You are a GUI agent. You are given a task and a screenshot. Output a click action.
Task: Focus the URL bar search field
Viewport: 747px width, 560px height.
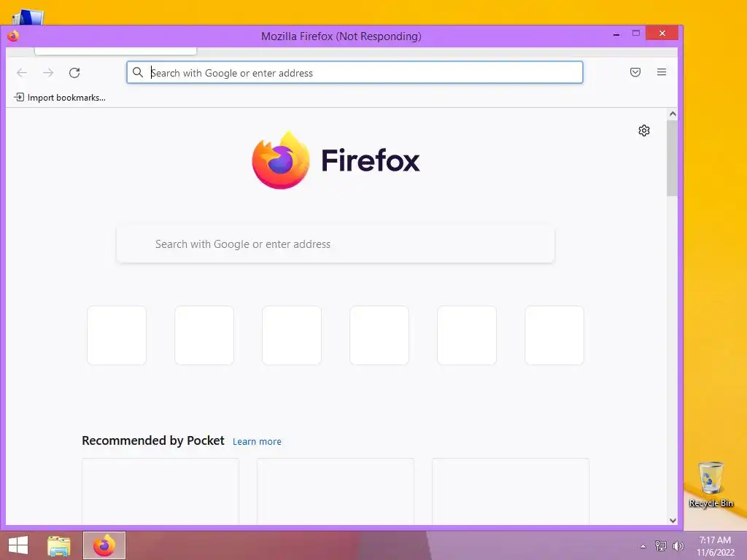(x=355, y=72)
